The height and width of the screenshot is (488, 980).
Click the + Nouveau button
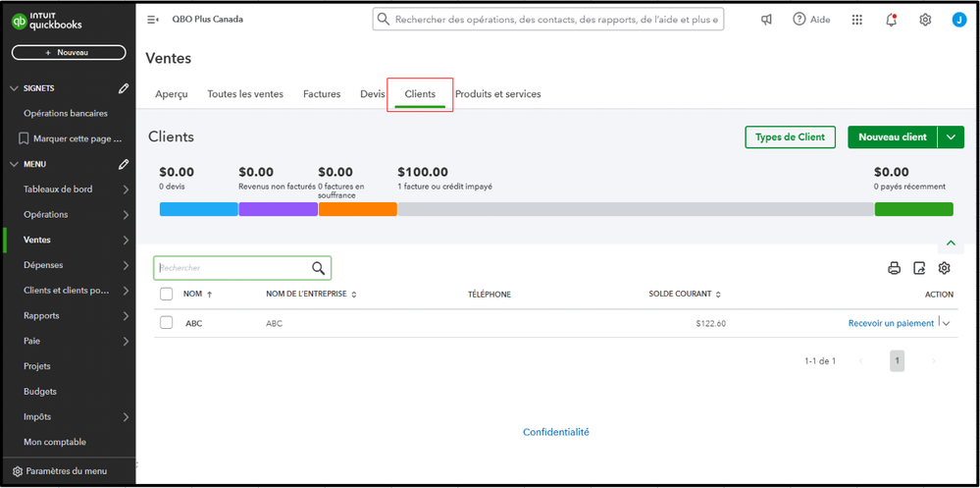click(x=69, y=53)
